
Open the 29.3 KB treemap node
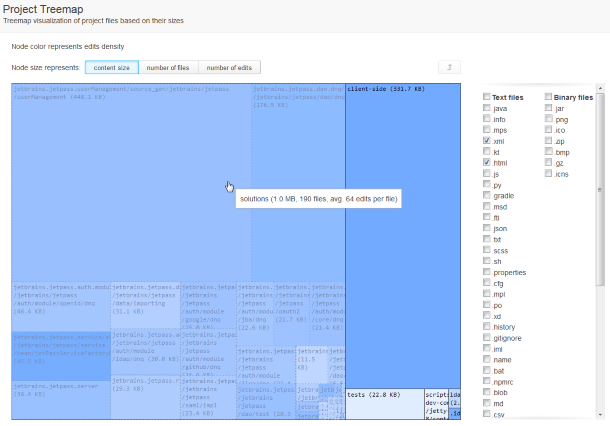[145, 397]
